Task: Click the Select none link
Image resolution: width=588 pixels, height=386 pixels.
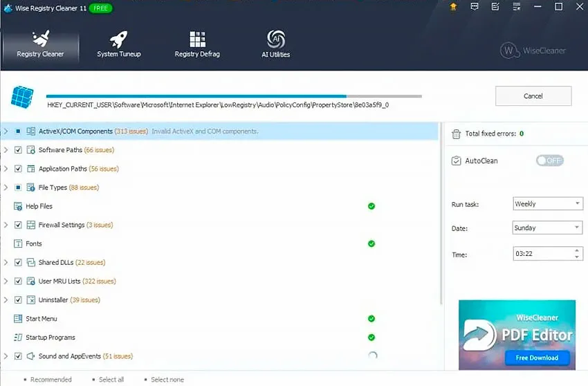Action: pyautogui.click(x=167, y=380)
